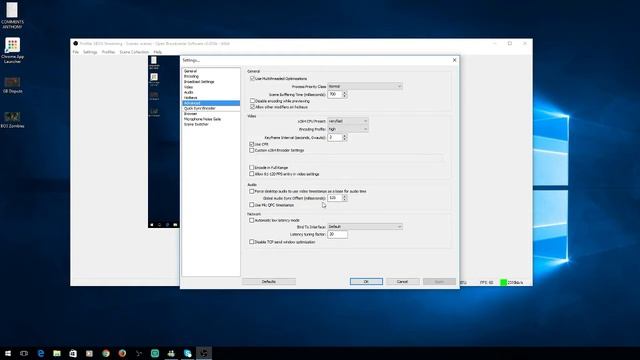Check Disable TCP send window optimization
Screen dimensions: 640x360
coord(251,242)
